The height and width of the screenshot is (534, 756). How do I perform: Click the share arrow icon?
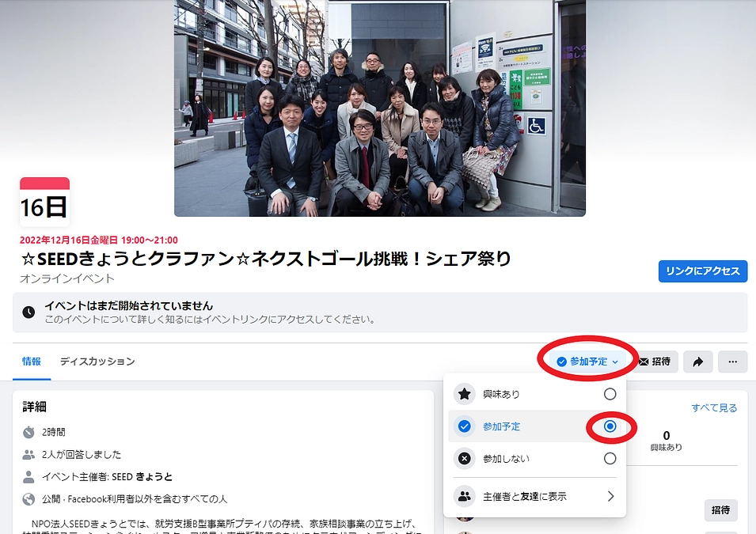click(x=697, y=362)
